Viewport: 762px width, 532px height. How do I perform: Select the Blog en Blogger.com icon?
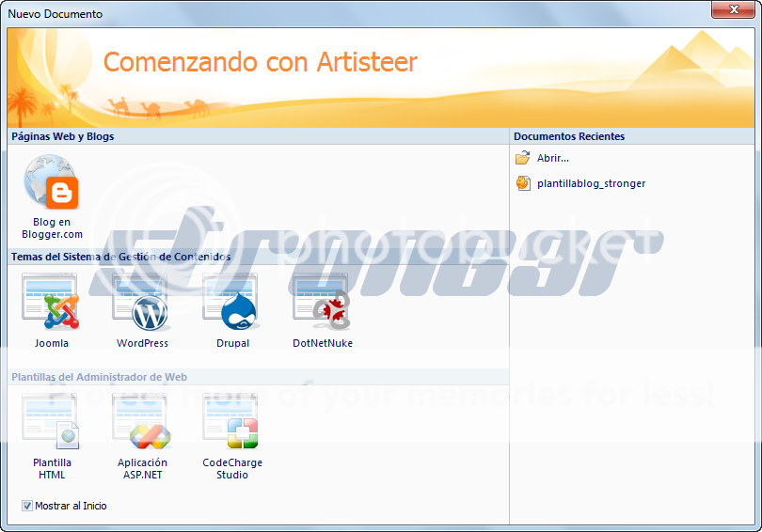52,181
